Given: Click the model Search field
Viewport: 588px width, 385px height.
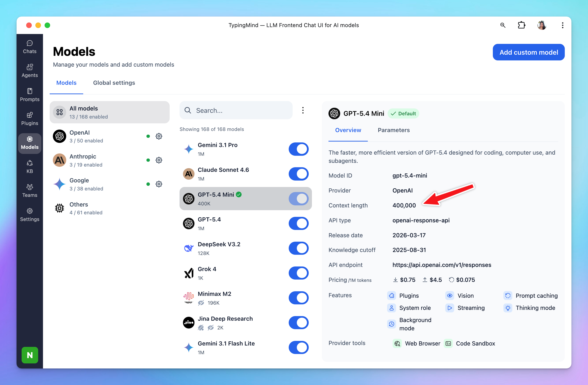Looking at the screenshot, I should coord(240,110).
